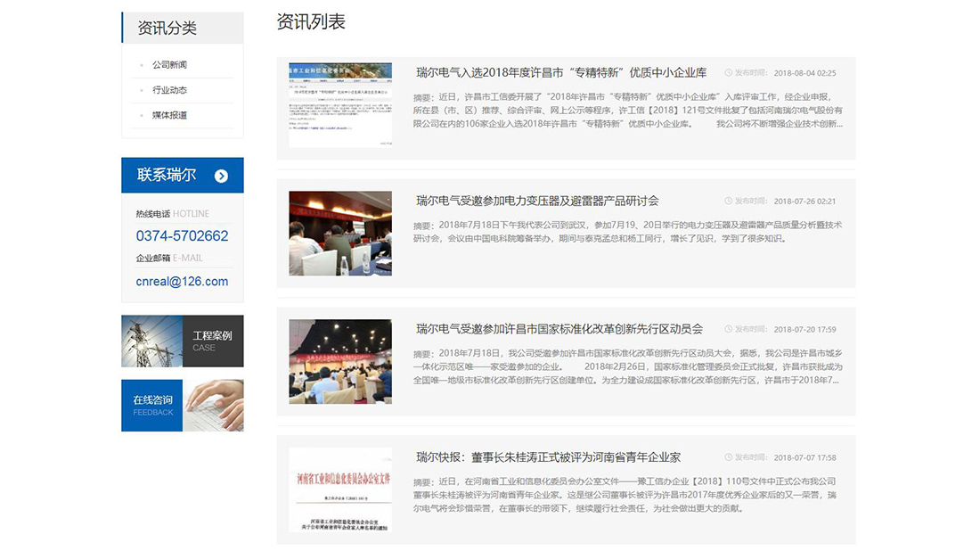Image resolution: width=980 pixels, height=551 pixels.
Task: Select the 媒体报道 category
Action: [x=169, y=115]
